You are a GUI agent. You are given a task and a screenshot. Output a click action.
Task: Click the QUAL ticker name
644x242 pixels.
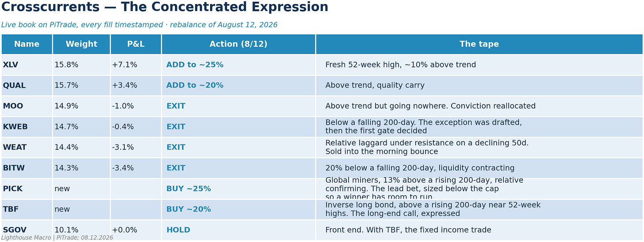point(14,86)
